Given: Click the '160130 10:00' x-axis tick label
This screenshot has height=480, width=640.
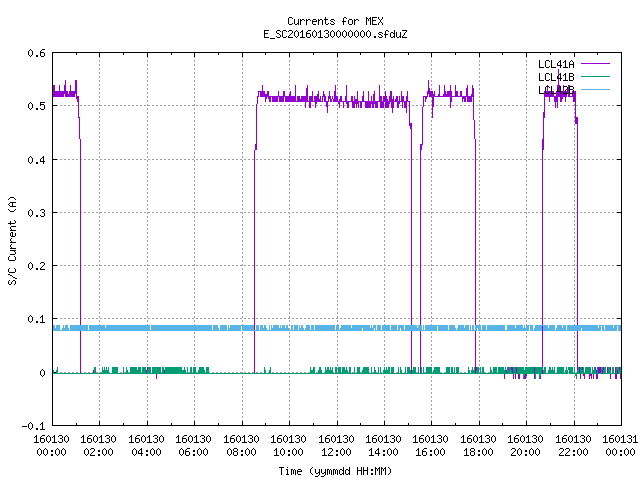Looking at the screenshot, I should 289,446.
